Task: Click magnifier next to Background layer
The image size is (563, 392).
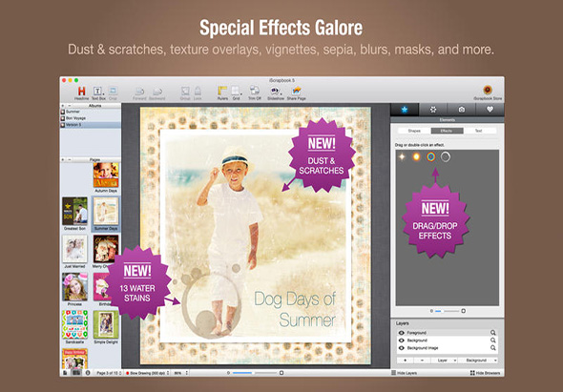Action: [493, 340]
